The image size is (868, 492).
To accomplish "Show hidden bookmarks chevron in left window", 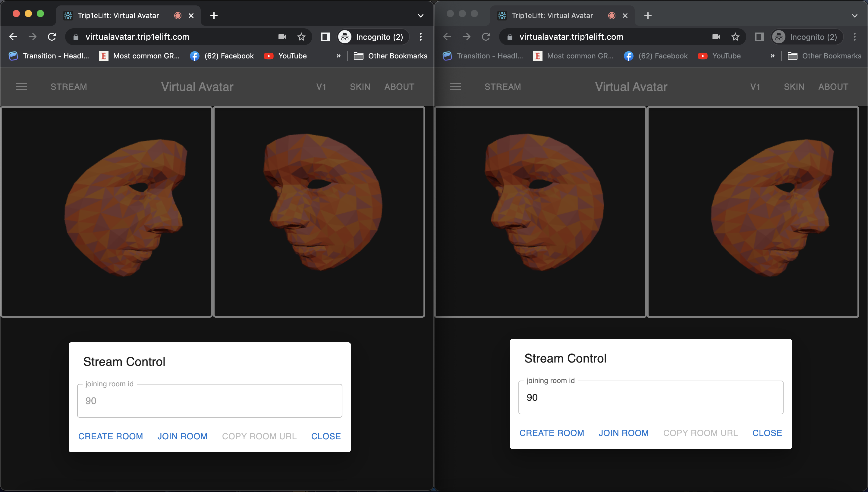I will 338,56.
